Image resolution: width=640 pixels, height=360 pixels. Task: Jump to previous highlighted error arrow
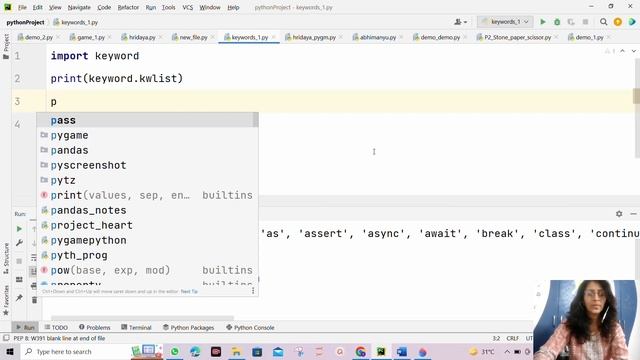622,51
